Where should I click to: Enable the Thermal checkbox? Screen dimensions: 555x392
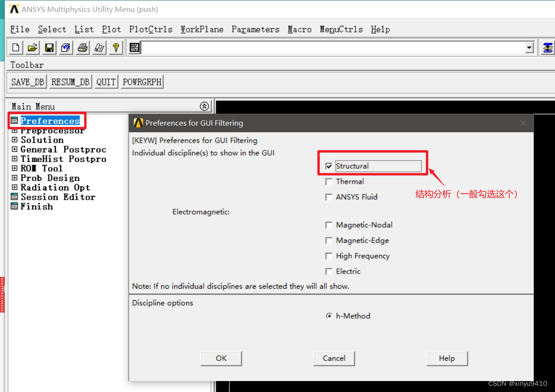pos(329,182)
